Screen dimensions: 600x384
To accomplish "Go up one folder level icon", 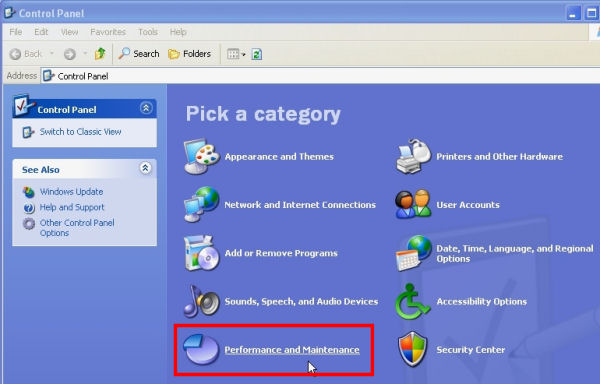I will pos(100,54).
